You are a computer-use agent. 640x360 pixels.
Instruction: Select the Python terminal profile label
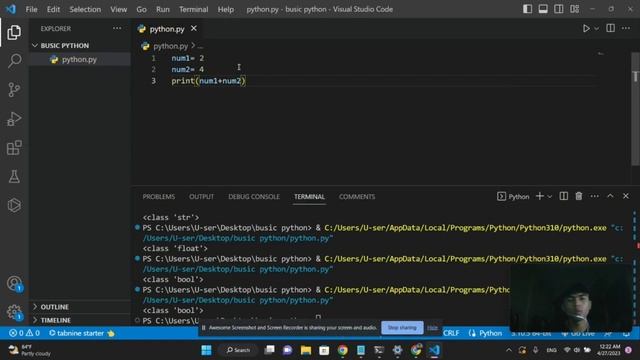coord(513,197)
